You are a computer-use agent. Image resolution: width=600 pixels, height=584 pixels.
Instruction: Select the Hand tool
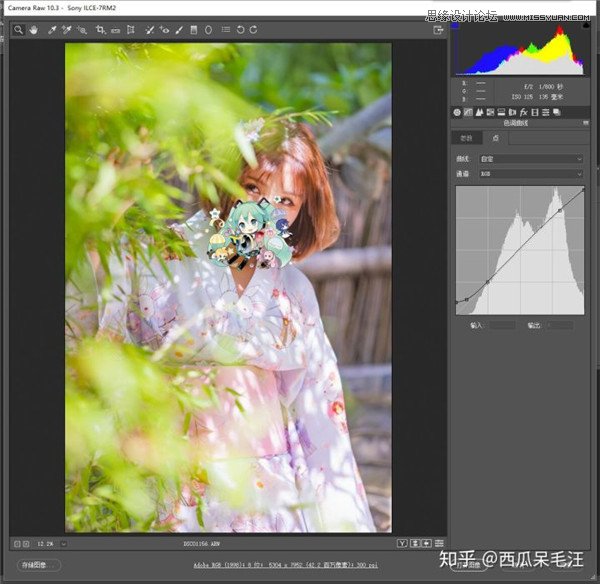pos(34,30)
